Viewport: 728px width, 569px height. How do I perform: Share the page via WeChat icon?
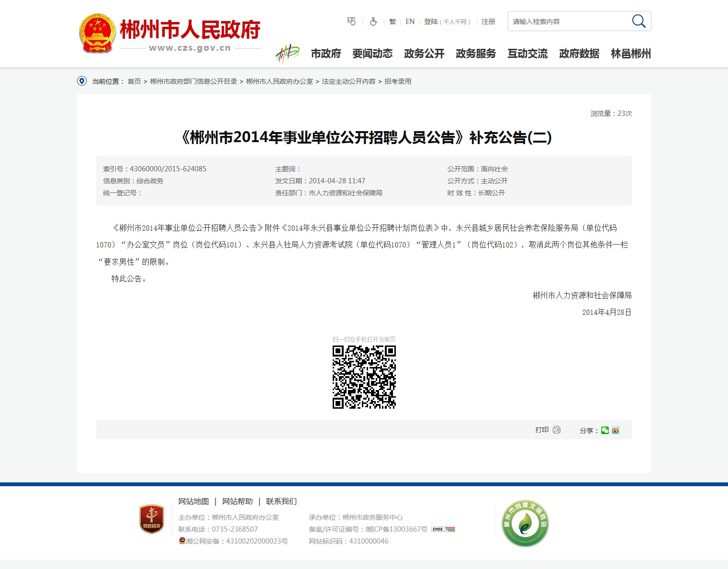point(605,430)
